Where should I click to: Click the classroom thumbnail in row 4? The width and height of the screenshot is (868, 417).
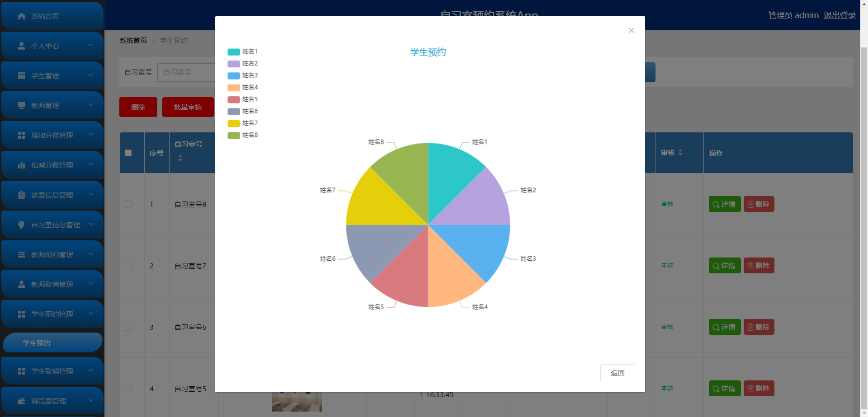pos(297,401)
